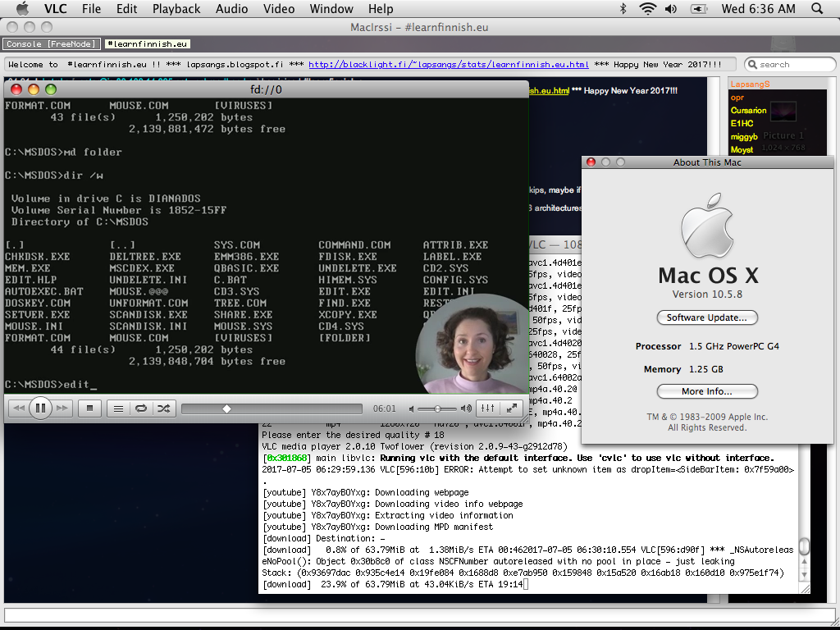Switch to the #learnfinnish.eu tab
The height and width of the screenshot is (630, 840).
[x=148, y=44]
